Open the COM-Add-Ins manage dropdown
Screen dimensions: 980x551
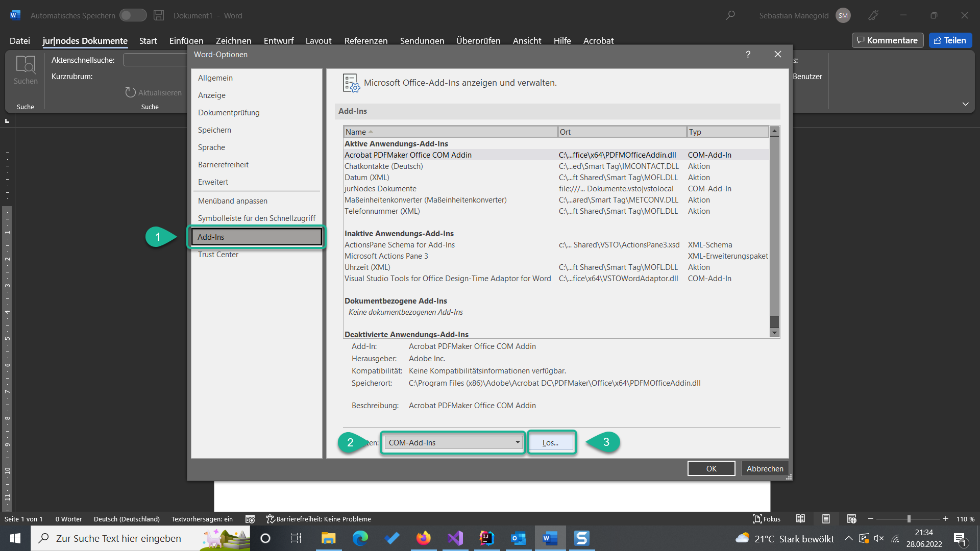point(453,443)
